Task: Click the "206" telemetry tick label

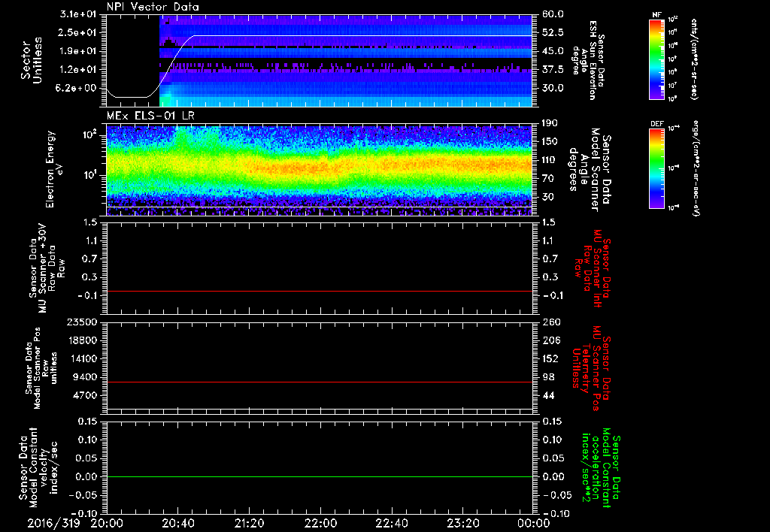Action: [551, 340]
